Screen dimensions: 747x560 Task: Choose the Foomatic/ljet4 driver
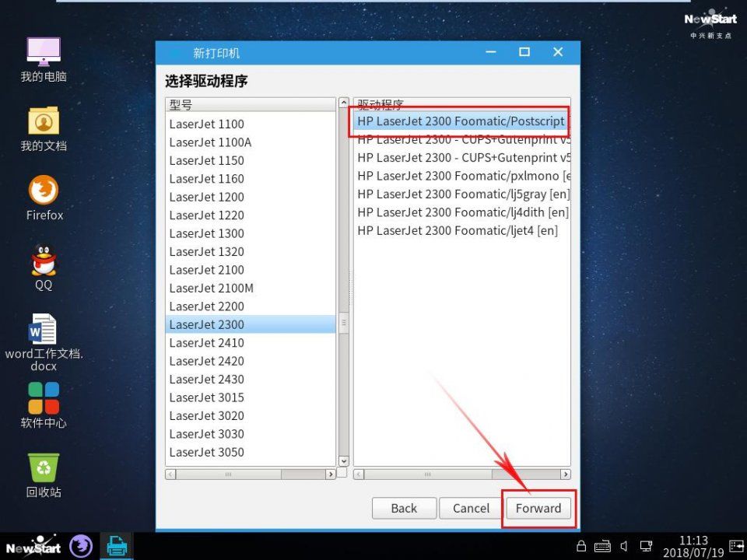point(458,230)
